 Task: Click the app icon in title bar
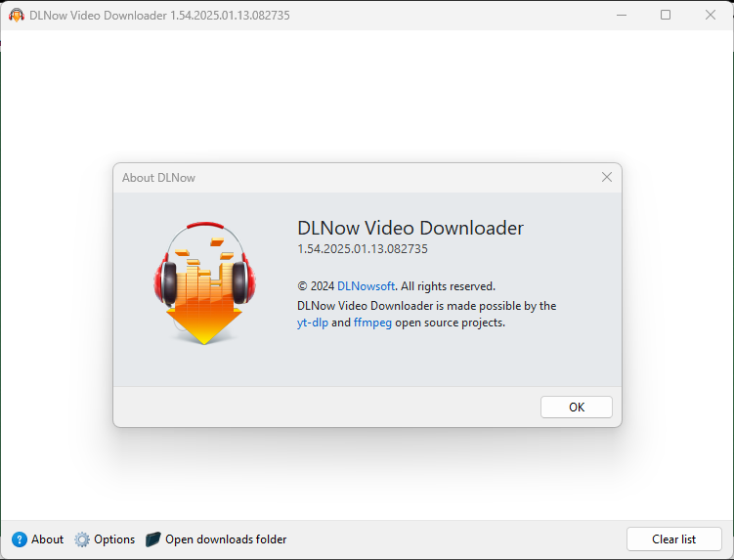tap(17, 16)
